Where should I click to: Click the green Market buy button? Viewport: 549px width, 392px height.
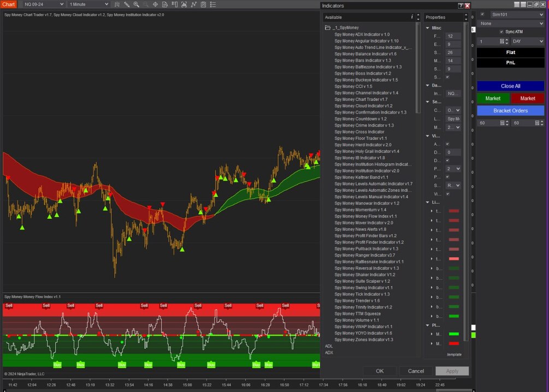[x=493, y=98]
